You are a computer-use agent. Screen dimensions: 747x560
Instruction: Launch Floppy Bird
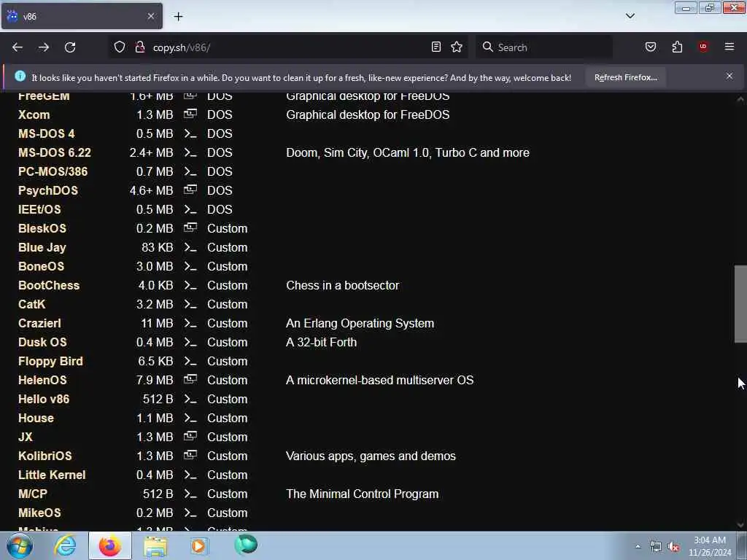pos(50,362)
